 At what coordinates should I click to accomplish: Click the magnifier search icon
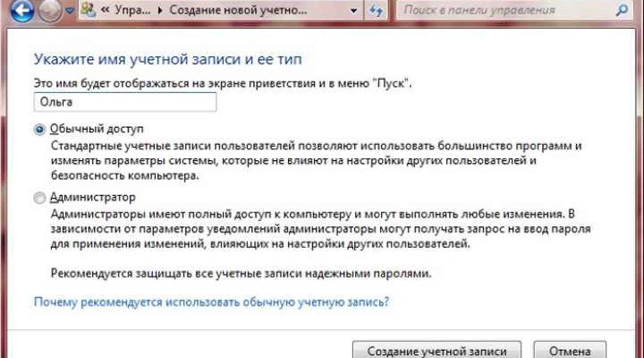[623, 10]
